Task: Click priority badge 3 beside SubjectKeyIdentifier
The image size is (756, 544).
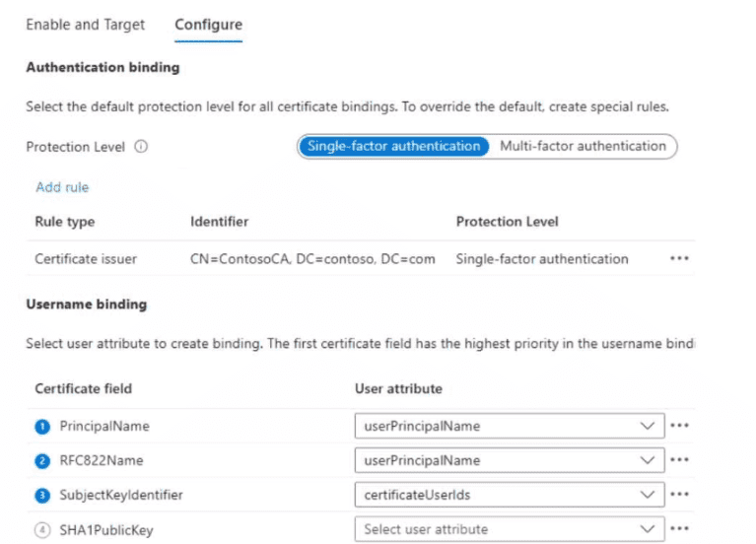Action: (x=42, y=495)
